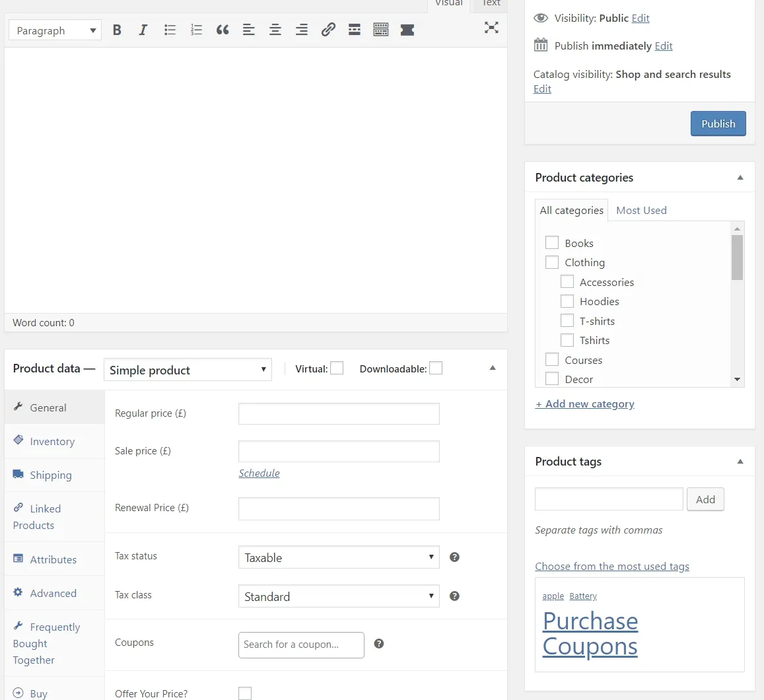Click the coupon ticket shortcode icon
The width and height of the screenshot is (764, 700).
click(407, 30)
